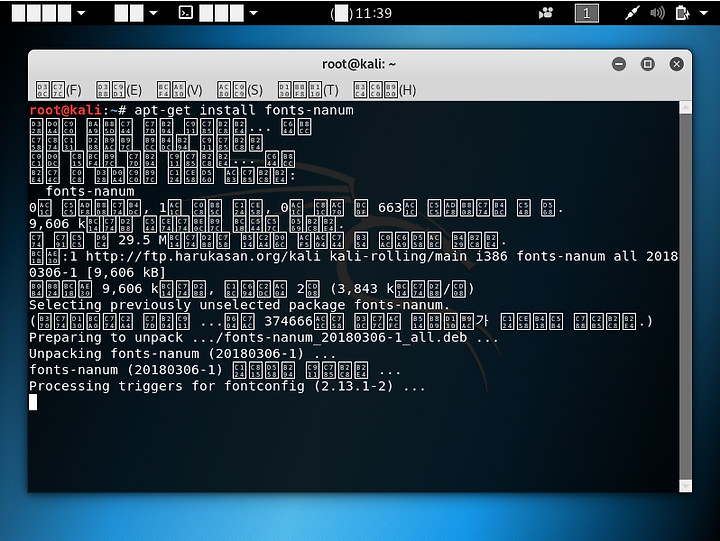The height and width of the screenshot is (541, 720).
Task: Click the red root@kali prompt text
Action: (x=65, y=111)
